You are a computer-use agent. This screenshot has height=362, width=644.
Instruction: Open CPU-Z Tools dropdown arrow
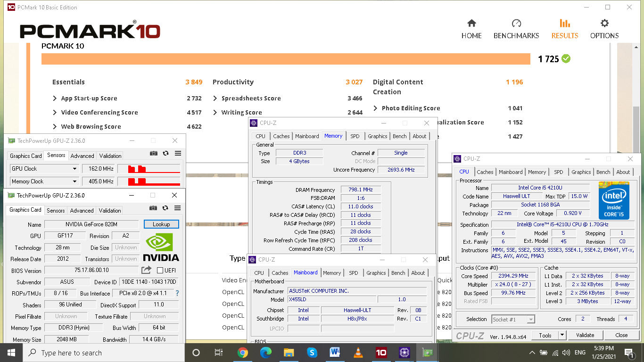562,335
